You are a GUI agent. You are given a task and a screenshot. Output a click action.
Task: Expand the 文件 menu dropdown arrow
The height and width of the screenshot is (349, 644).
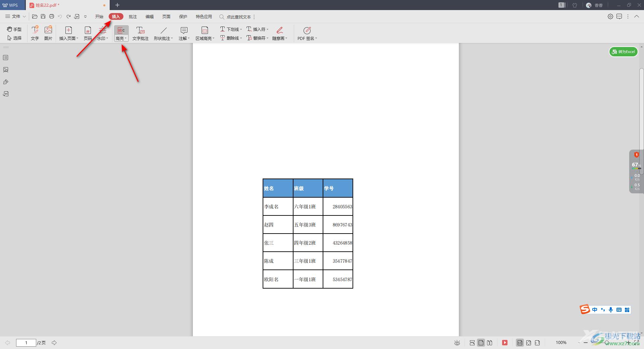[x=24, y=16]
